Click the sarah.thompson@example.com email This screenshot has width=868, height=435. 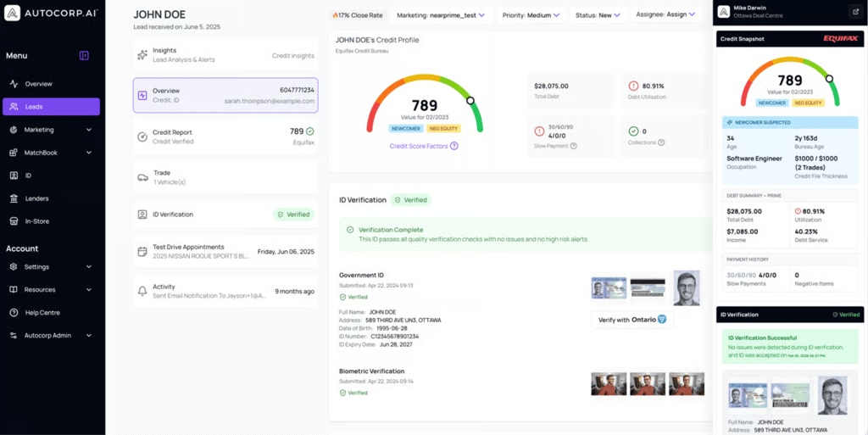click(269, 101)
